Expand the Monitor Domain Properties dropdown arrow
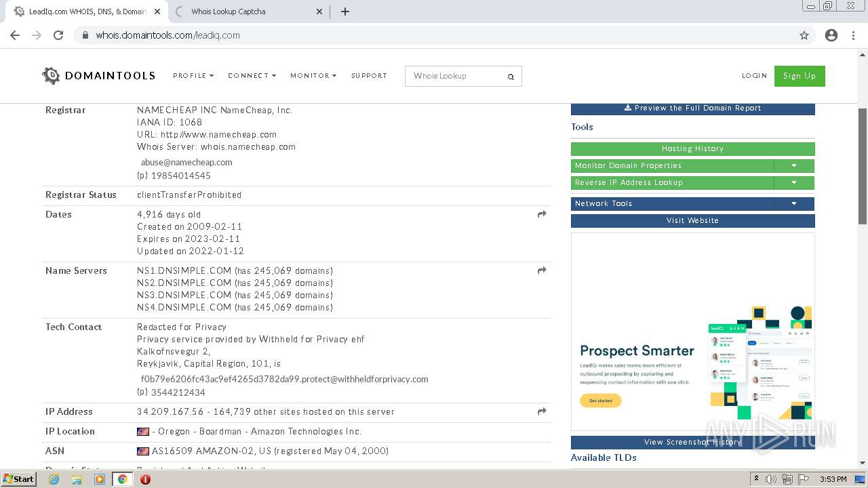Image resolution: width=868 pixels, height=488 pixels. coord(794,165)
